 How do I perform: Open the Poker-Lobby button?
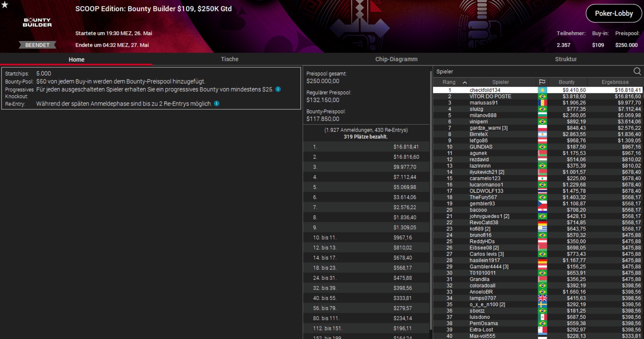614,13
